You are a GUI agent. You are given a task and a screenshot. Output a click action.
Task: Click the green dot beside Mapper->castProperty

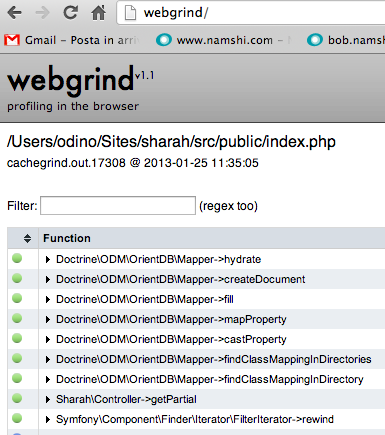(17, 338)
